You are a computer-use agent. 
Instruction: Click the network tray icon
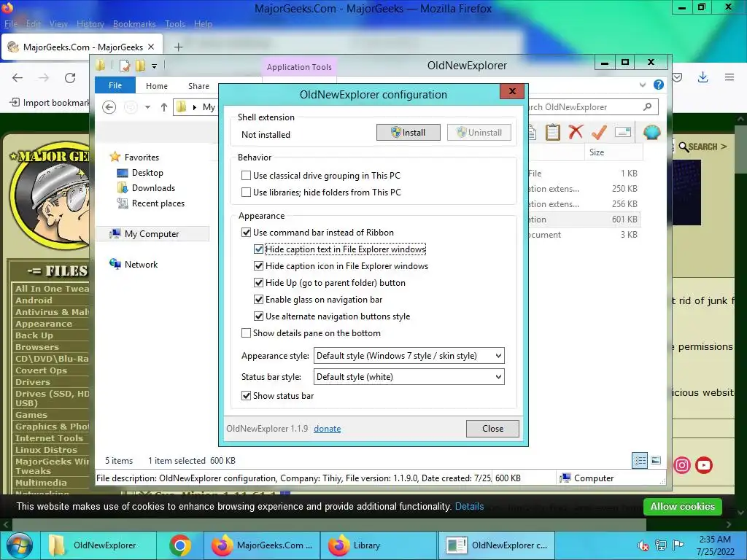coord(661,545)
